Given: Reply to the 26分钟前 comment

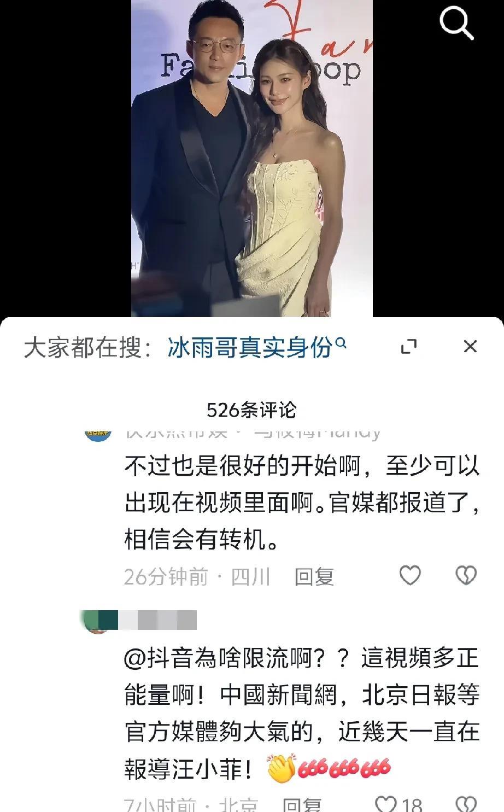Looking at the screenshot, I should (314, 576).
